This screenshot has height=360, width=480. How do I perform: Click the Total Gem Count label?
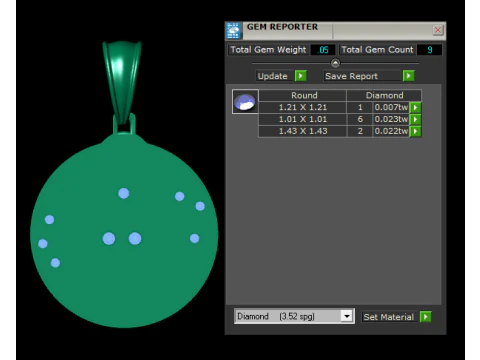pyautogui.click(x=377, y=50)
